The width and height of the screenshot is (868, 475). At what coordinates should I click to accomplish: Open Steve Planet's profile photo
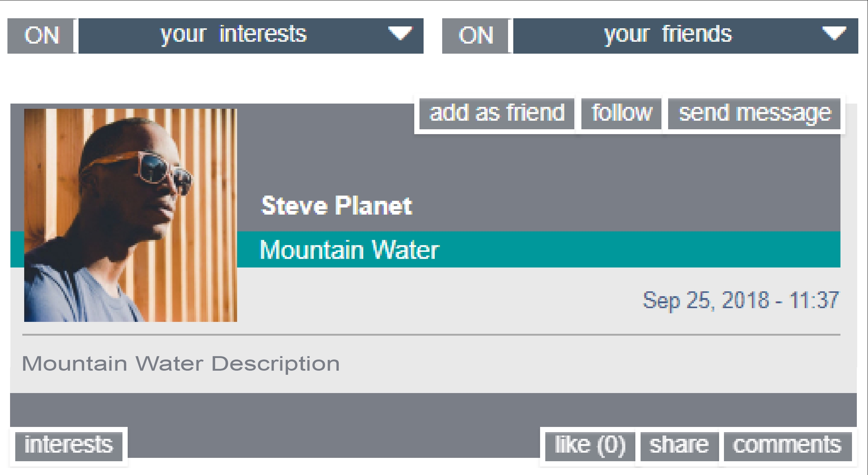131,215
